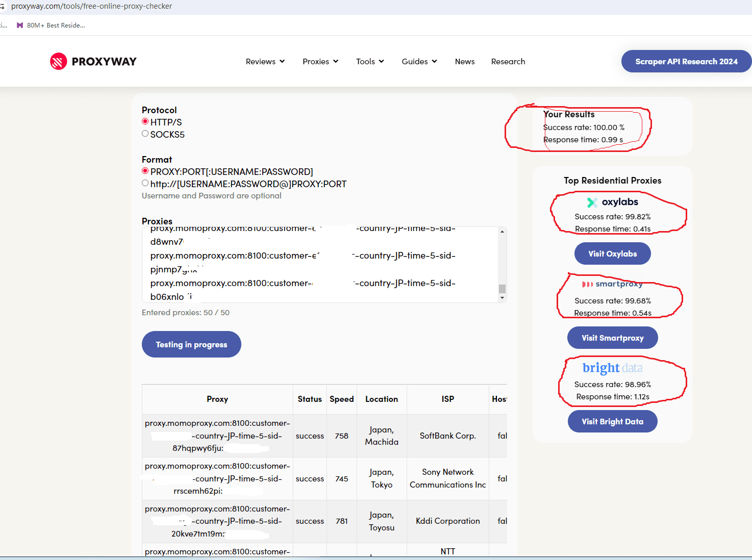Select the SOCKS5 protocol radio button
752x560 pixels.
click(x=145, y=134)
